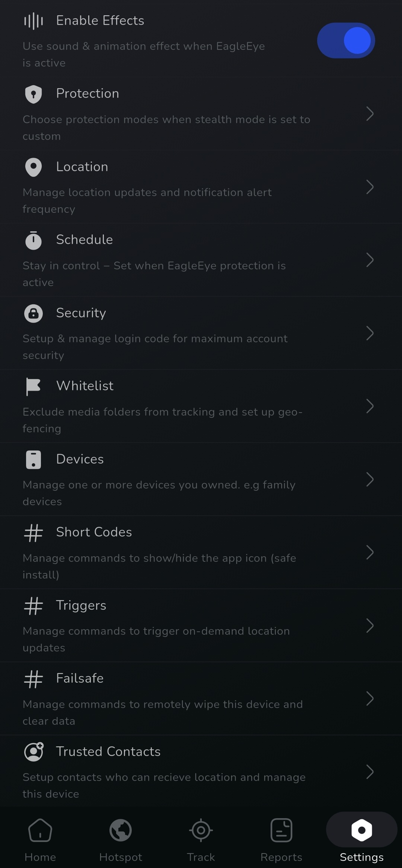Tap the Devices phone icon
The height and width of the screenshot is (868, 402).
[33, 459]
